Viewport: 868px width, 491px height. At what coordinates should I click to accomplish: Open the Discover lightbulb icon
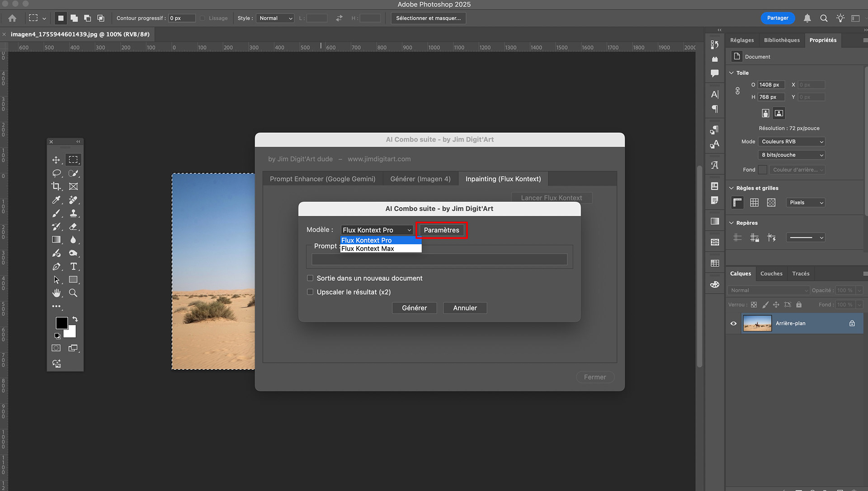(840, 18)
